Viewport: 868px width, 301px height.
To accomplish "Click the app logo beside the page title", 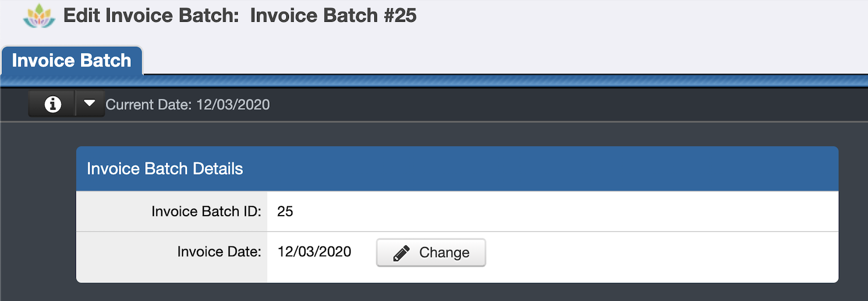I will 39,15.
